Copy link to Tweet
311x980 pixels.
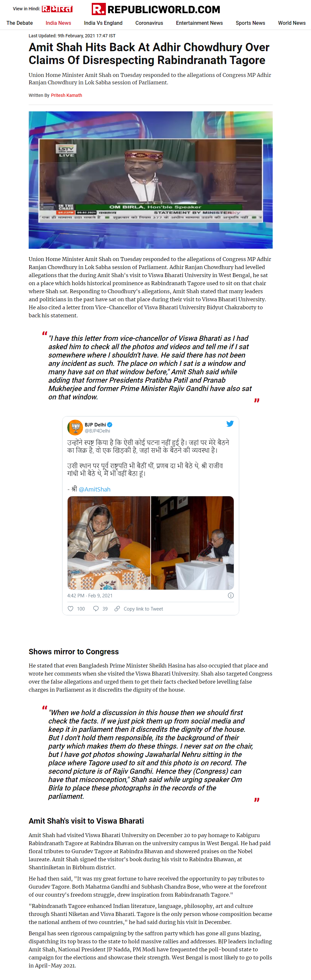(x=143, y=609)
